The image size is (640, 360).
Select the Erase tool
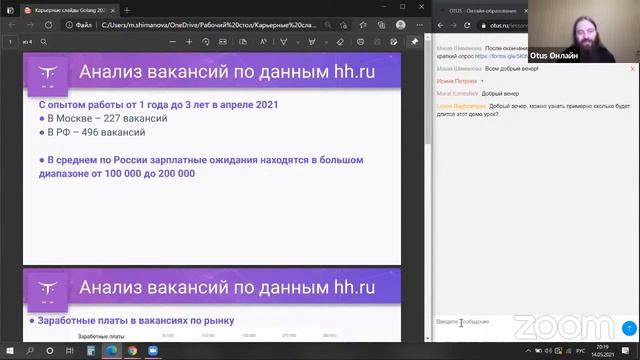tap(340, 42)
